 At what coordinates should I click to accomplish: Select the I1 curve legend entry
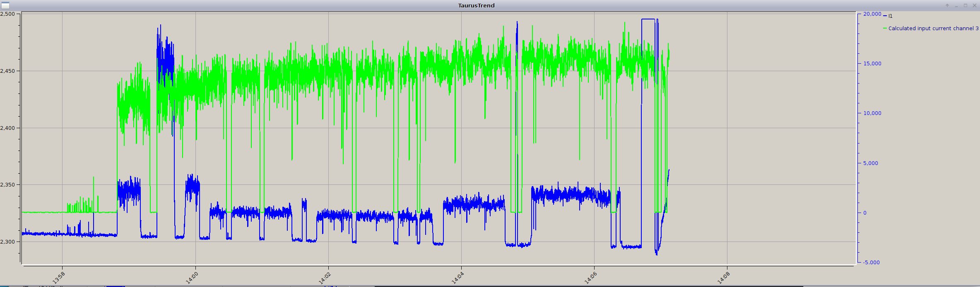tap(890, 16)
